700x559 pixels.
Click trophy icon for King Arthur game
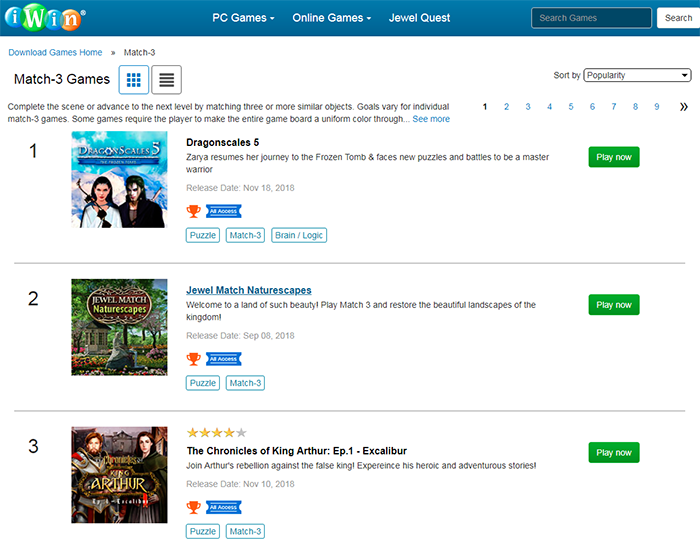point(193,507)
